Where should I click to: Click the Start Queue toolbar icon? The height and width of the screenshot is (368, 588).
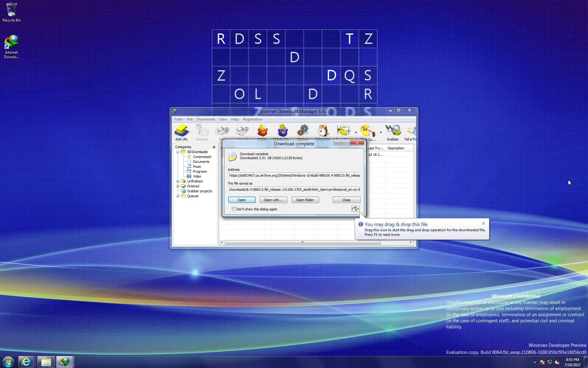(343, 131)
